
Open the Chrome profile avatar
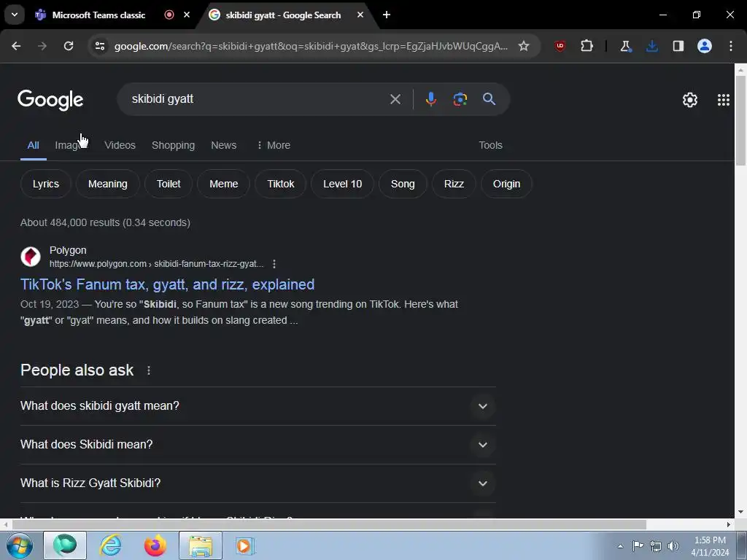point(705,46)
